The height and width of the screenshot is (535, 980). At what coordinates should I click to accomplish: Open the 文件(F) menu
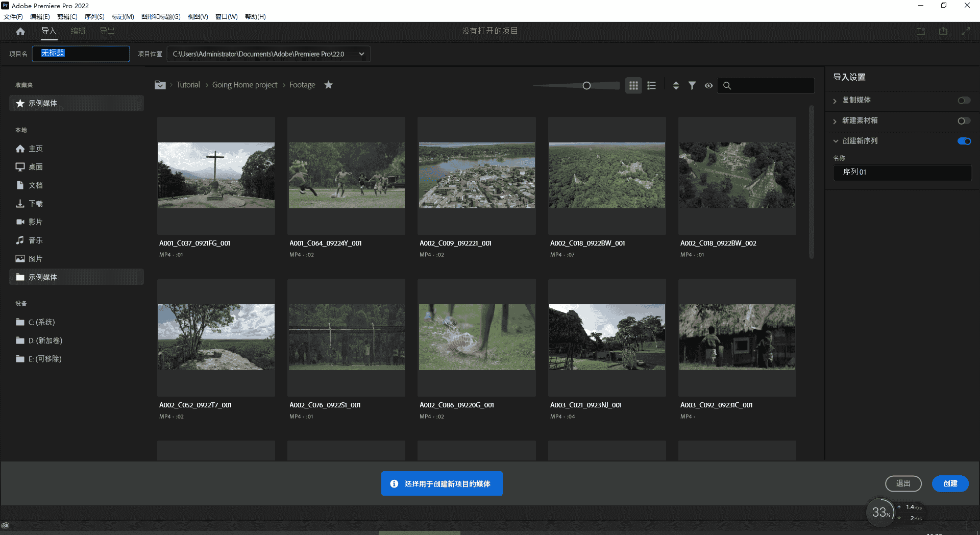click(13, 17)
